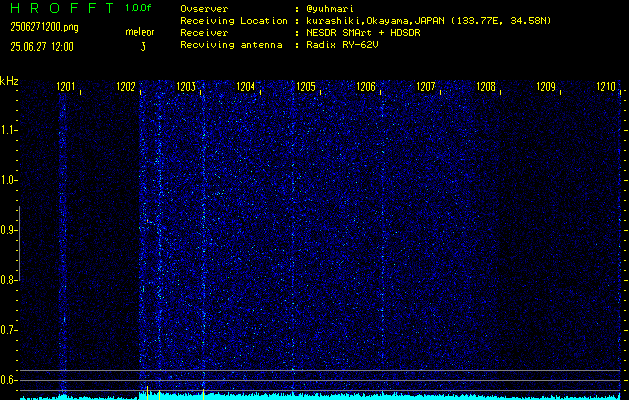The width and height of the screenshot is (629, 400).
Task: Click the kHz axis unit label
Action: coord(9,81)
